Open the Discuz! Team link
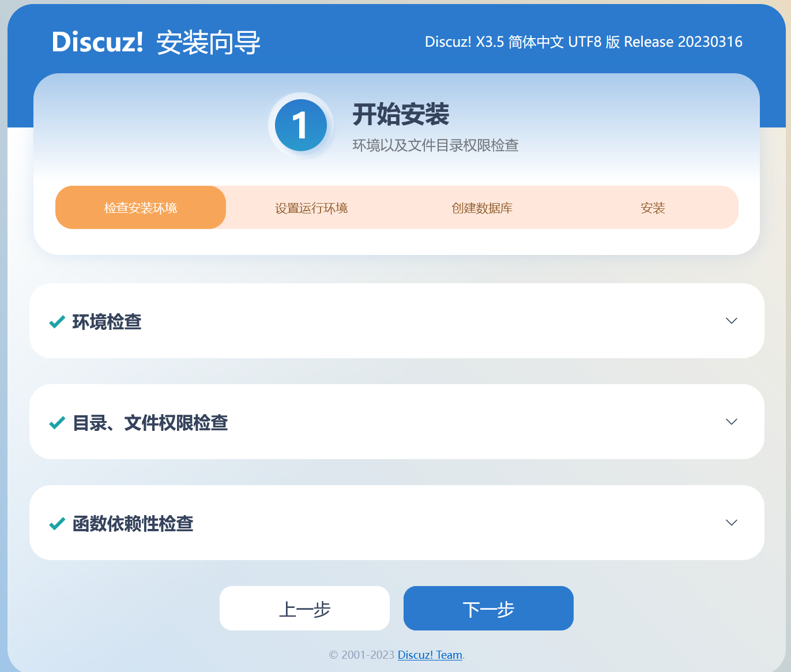The width and height of the screenshot is (791, 672). click(x=430, y=655)
